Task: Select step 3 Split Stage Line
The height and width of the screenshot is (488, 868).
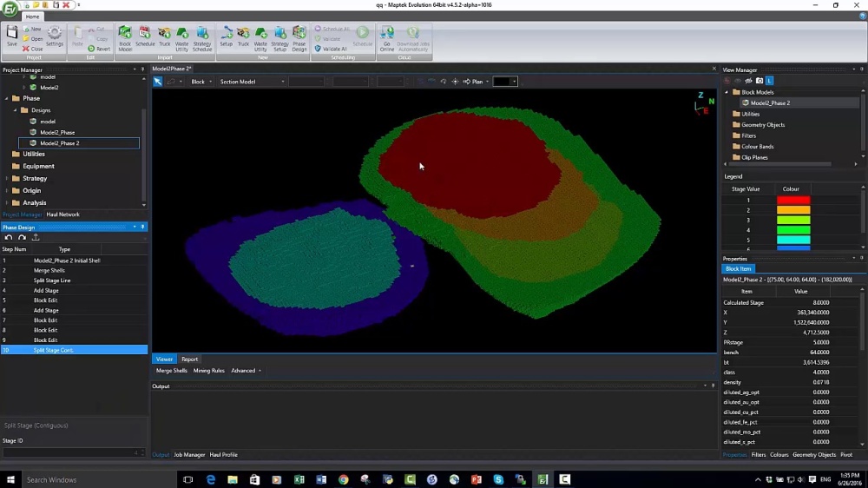Action: 74,280
